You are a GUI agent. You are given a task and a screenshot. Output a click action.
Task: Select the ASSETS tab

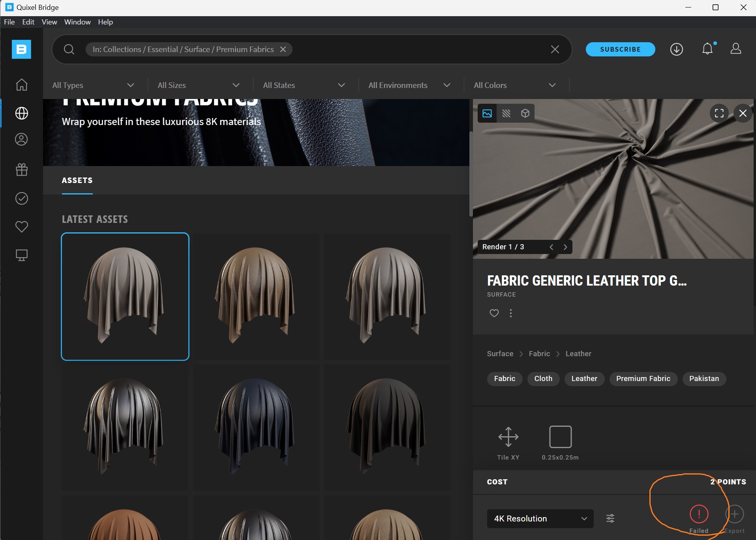point(77,180)
